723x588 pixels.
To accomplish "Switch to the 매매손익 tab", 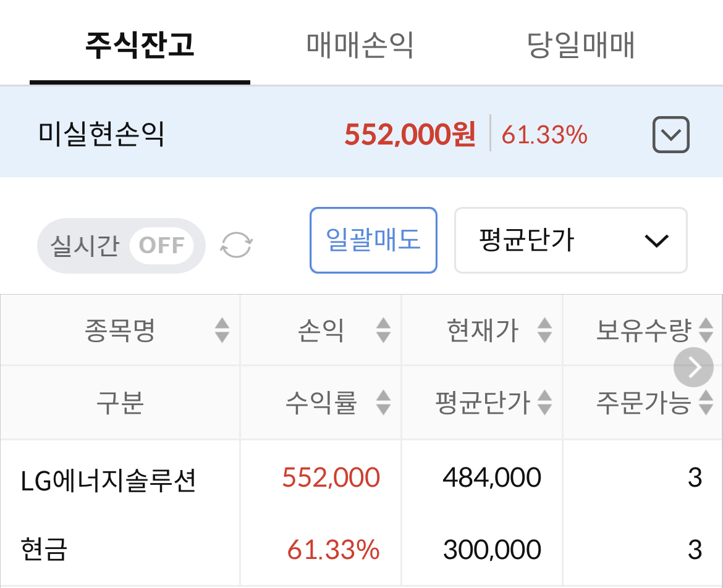I will click(360, 44).
